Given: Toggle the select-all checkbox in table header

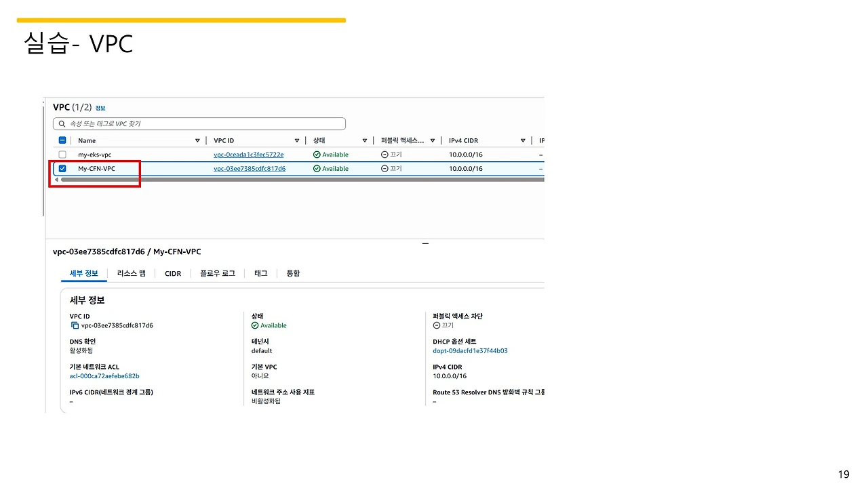Looking at the screenshot, I should pyautogui.click(x=62, y=140).
